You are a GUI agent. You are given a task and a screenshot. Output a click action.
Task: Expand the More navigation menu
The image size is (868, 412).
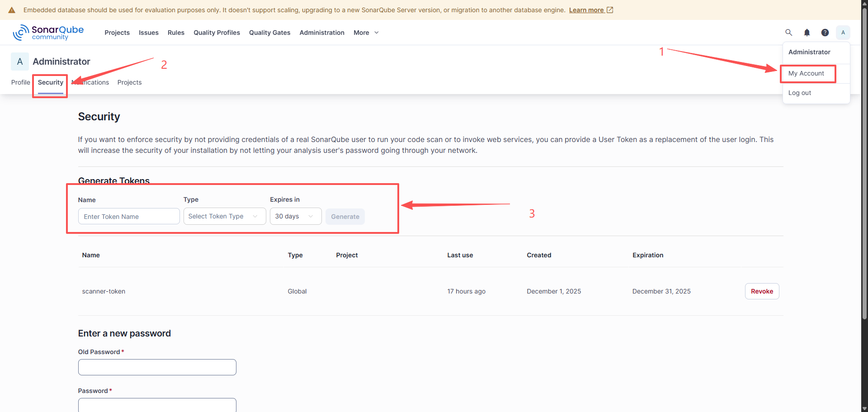click(x=366, y=32)
